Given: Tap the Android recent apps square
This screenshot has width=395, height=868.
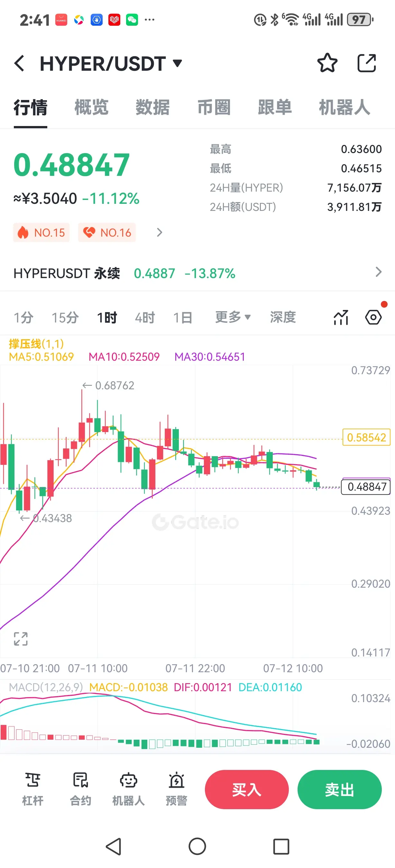Looking at the screenshot, I should [x=281, y=846].
